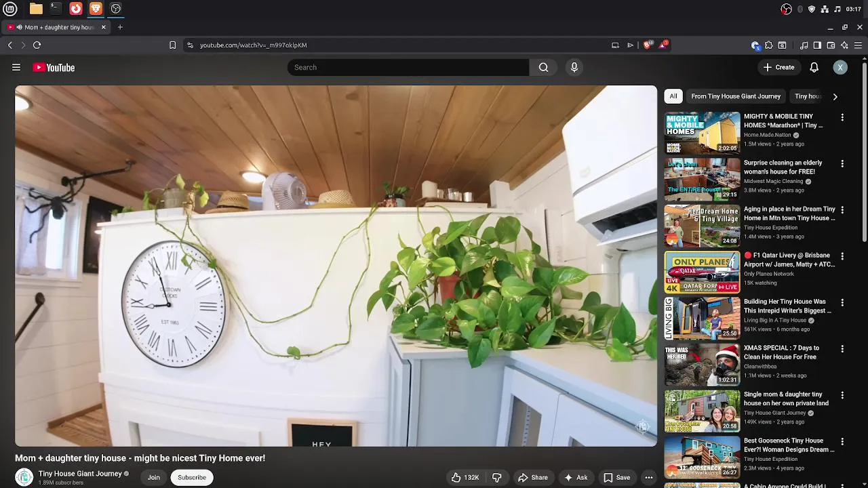Open the Brave Wallet icon
This screenshot has height=488, width=868.
tap(831, 45)
